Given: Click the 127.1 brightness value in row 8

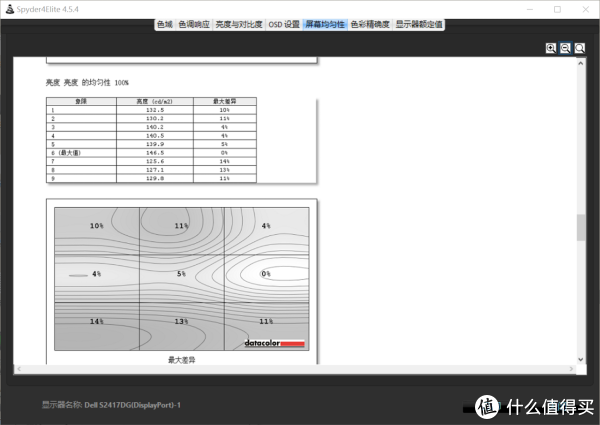Looking at the screenshot, I should tap(155, 170).
